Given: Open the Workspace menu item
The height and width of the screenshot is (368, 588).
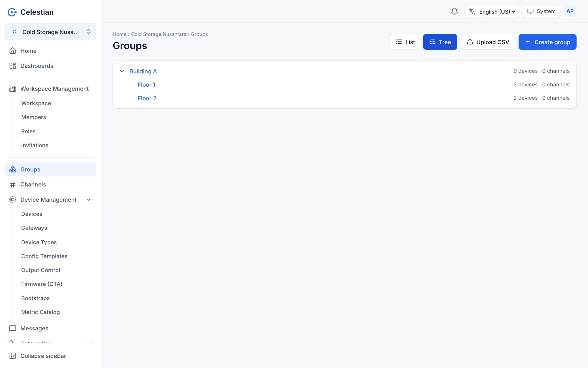Looking at the screenshot, I should [x=36, y=103].
